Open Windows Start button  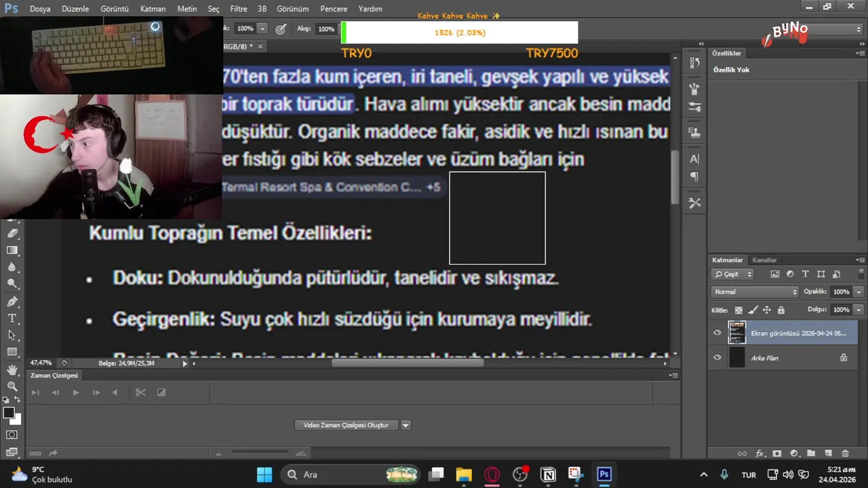(264, 474)
